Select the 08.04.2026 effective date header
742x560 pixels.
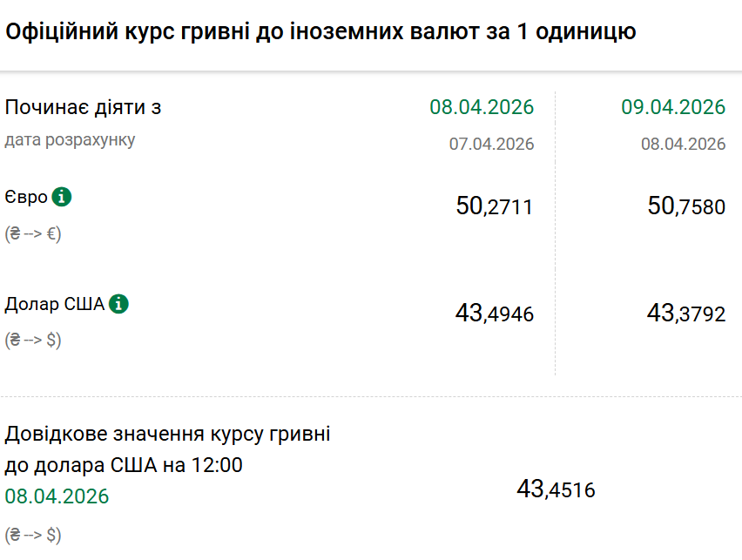[482, 107]
